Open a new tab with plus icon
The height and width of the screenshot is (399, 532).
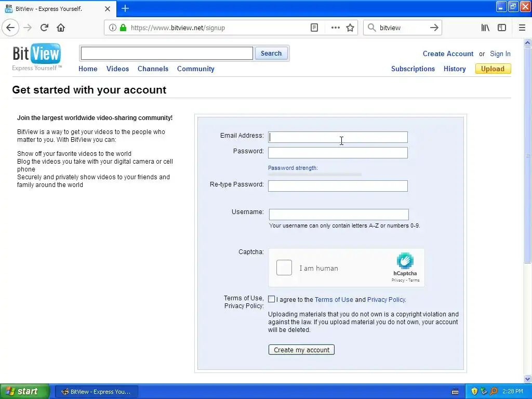pyautogui.click(x=125, y=8)
